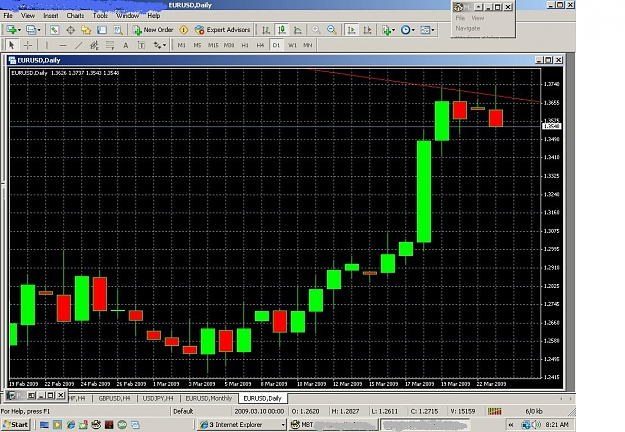
Task: Open the Windows Start button
Action: (16, 425)
